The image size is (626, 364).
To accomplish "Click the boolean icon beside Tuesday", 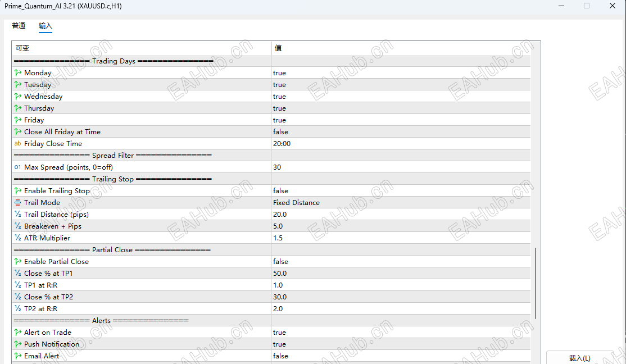I will 17,85.
